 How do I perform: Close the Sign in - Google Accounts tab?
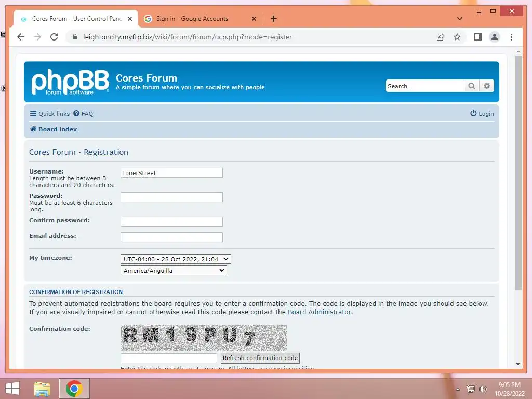coord(254,19)
